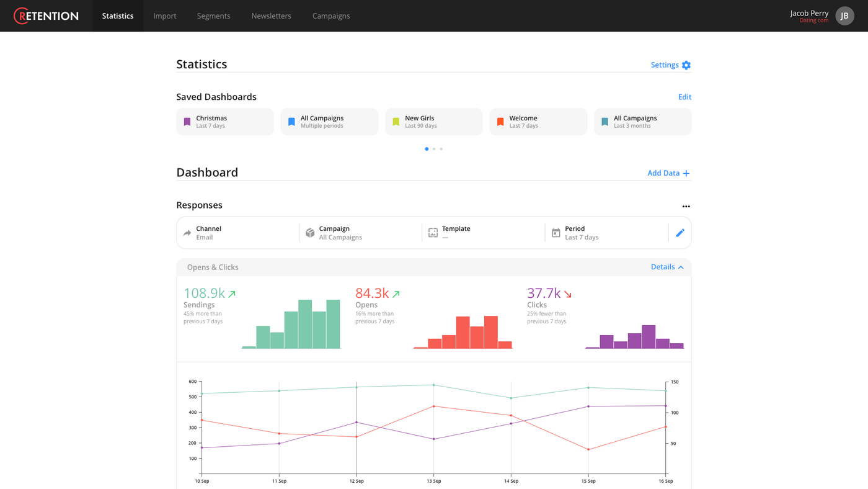Click the yellow-green New Girls bookmark icon
The image size is (868, 489).
(x=396, y=122)
